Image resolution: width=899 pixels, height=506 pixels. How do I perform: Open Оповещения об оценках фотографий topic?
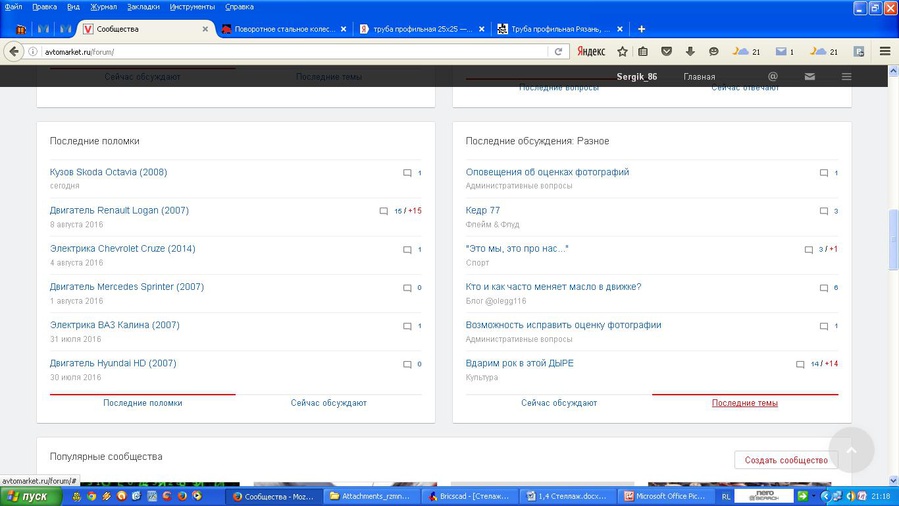click(x=547, y=172)
